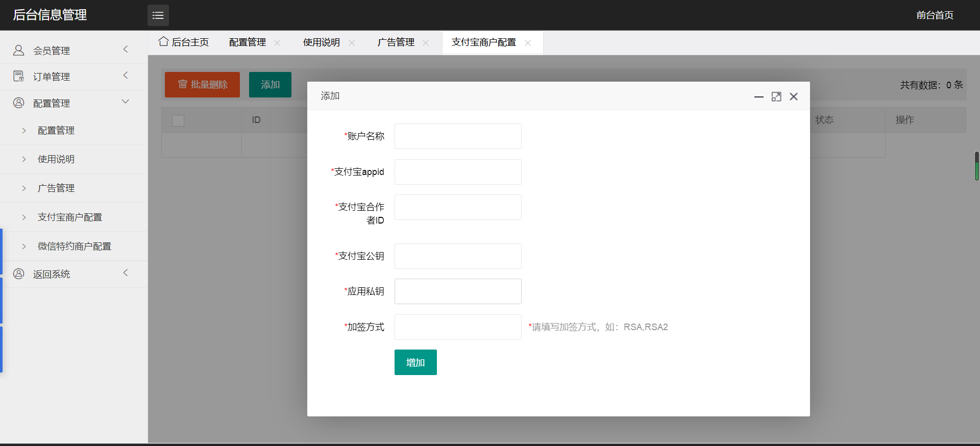Expand the 订单管理 menu chevron
The height and width of the screenshot is (446, 980).
[126, 76]
